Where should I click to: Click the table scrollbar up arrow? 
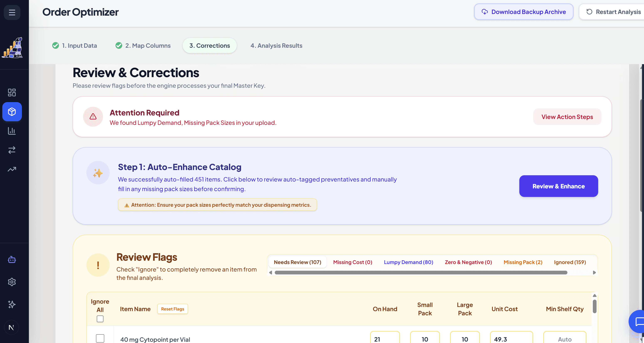[x=594, y=295]
